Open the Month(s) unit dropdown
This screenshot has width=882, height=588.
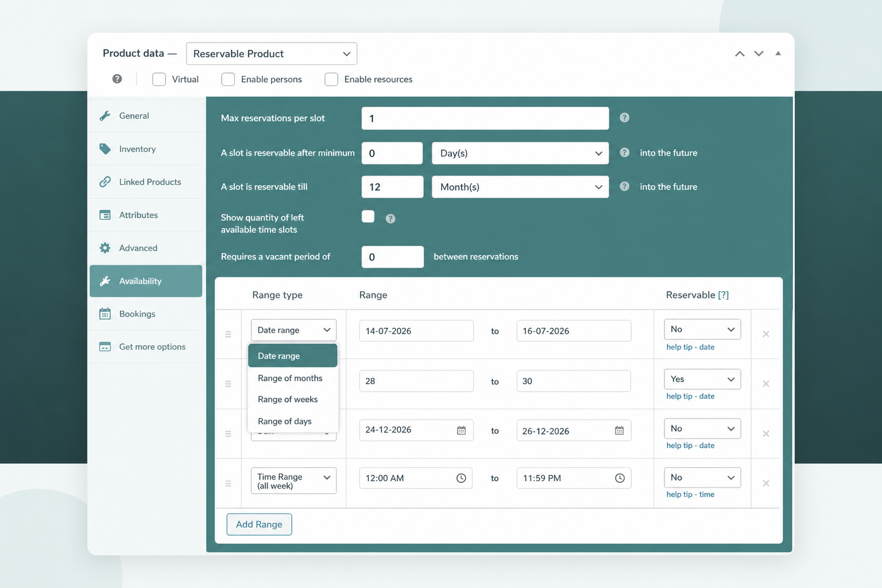click(x=520, y=187)
